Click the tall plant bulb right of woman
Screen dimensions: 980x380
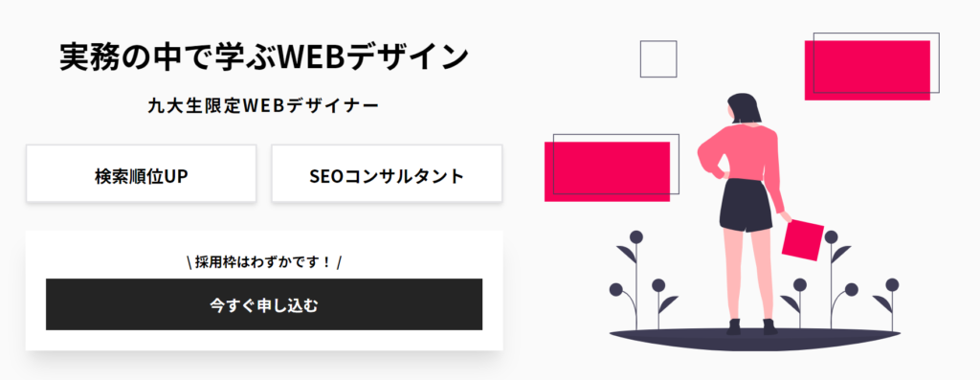(x=831, y=236)
